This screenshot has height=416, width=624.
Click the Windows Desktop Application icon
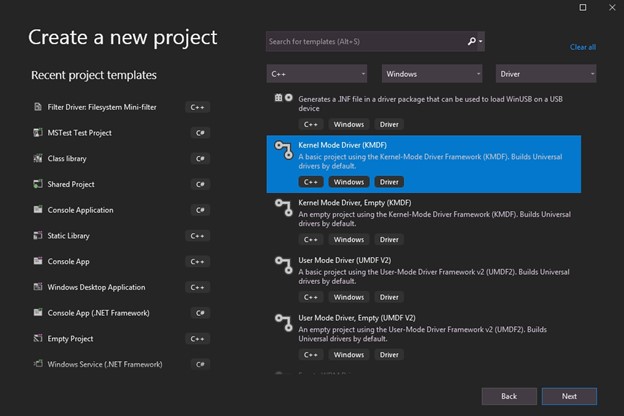coord(38,287)
